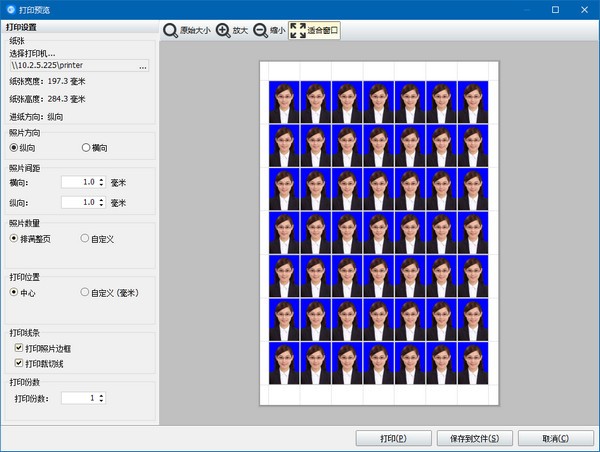Click 保存到文件(S) save to file button
Viewport: 600px width, 452px height.
pos(475,438)
